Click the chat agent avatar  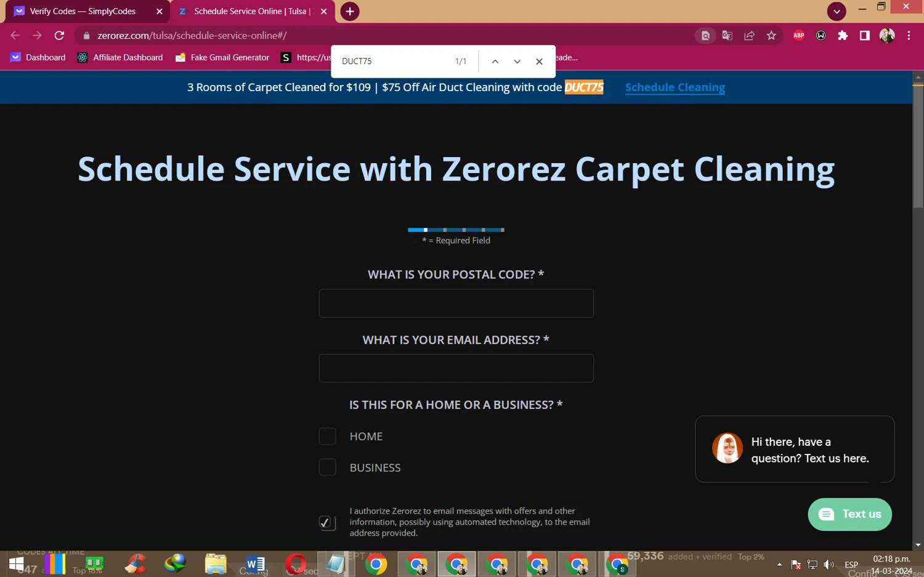pyautogui.click(x=727, y=448)
